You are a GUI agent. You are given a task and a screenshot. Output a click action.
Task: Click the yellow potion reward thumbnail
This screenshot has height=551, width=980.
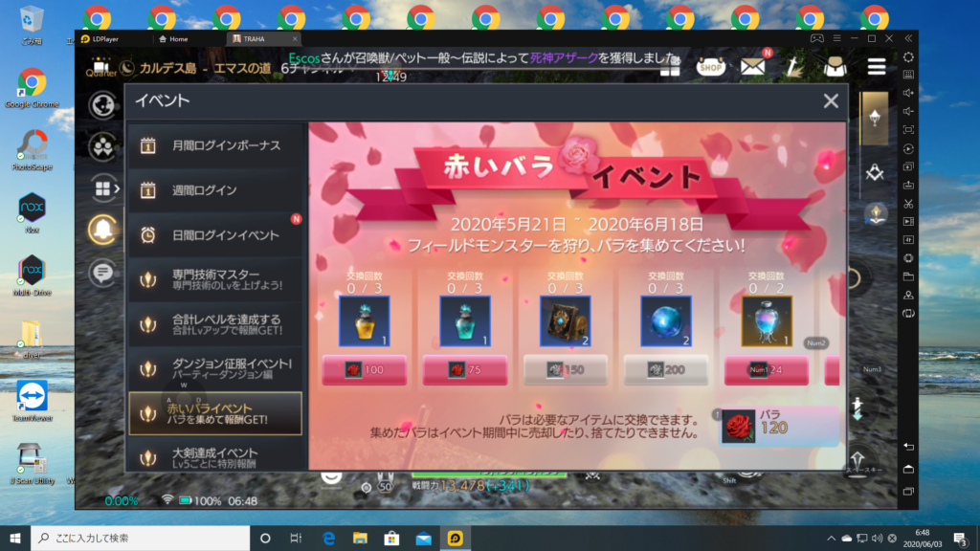coord(364,320)
